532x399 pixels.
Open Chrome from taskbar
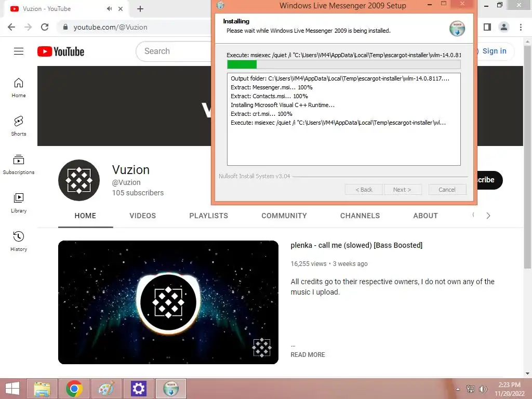(74, 389)
